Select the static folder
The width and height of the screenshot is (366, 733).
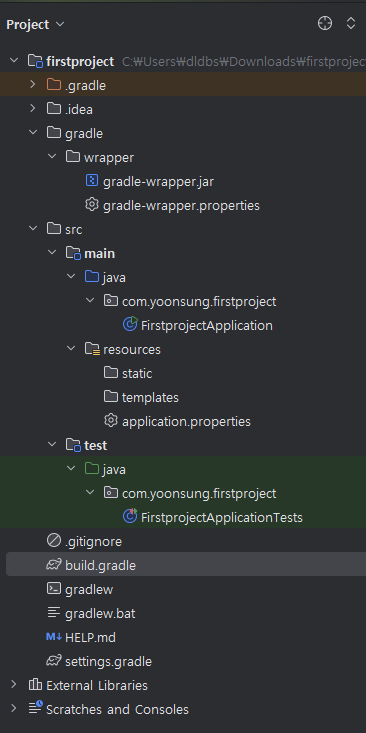137,373
